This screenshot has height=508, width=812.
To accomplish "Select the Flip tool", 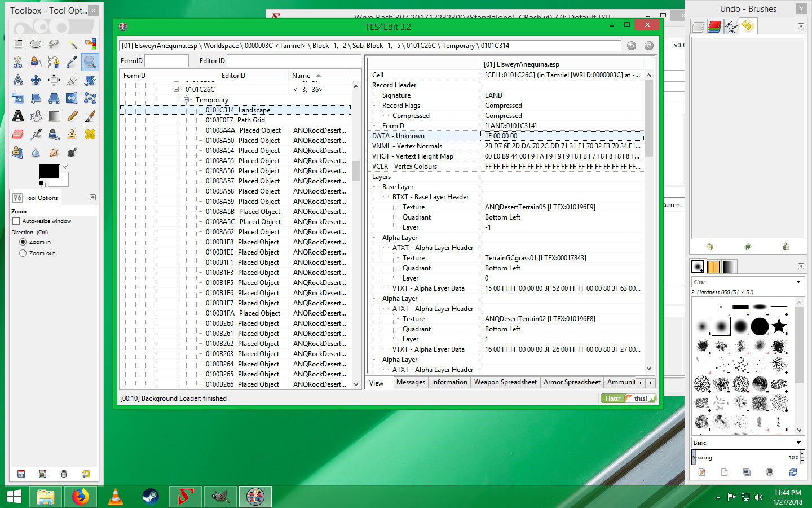I will [72, 98].
